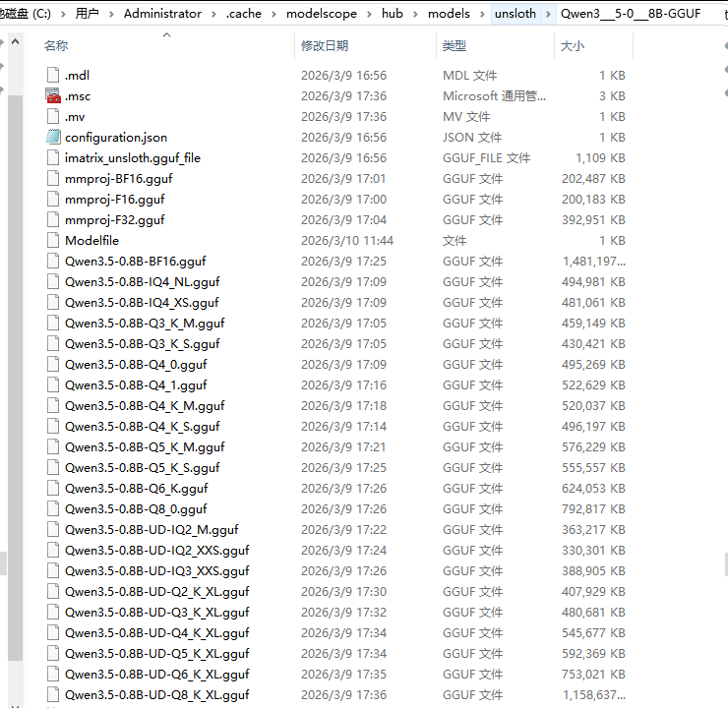This screenshot has width=728, height=708.
Task: Click the .mv file icon
Action: [53, 116]
